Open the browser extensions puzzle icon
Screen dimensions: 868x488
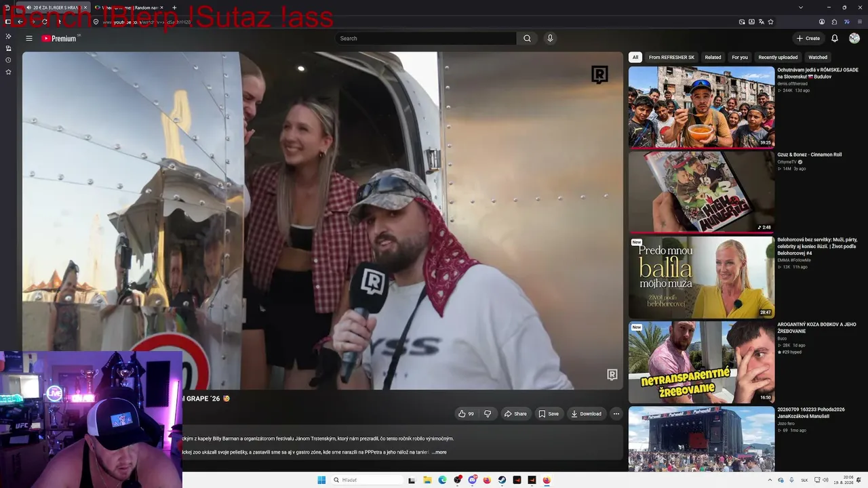pyautogui.click(x=834, y=22)
